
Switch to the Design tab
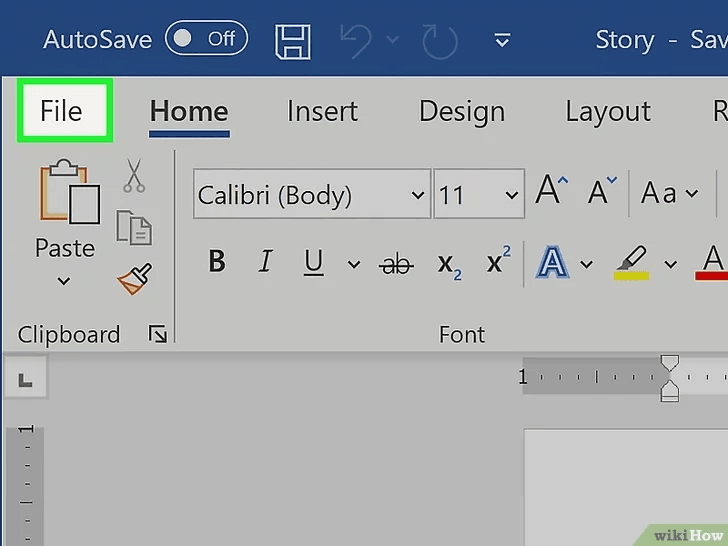tap(462, 111)
